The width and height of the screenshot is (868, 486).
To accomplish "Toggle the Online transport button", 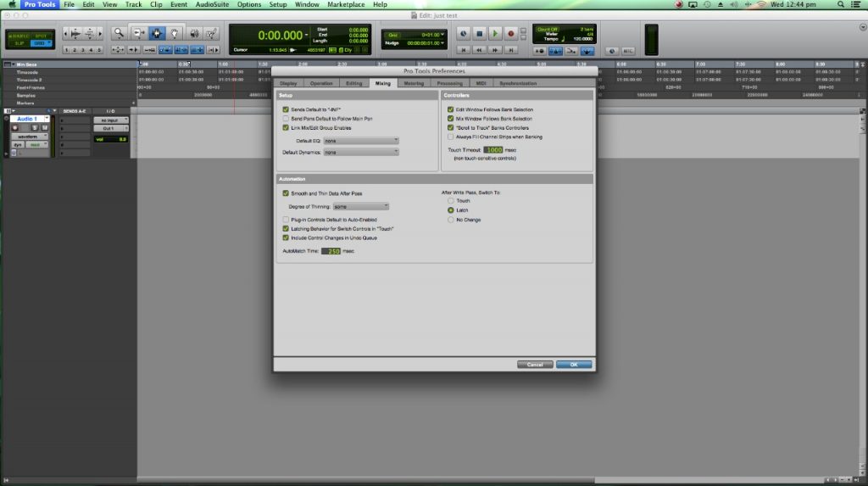I will (x=464, y=34).
